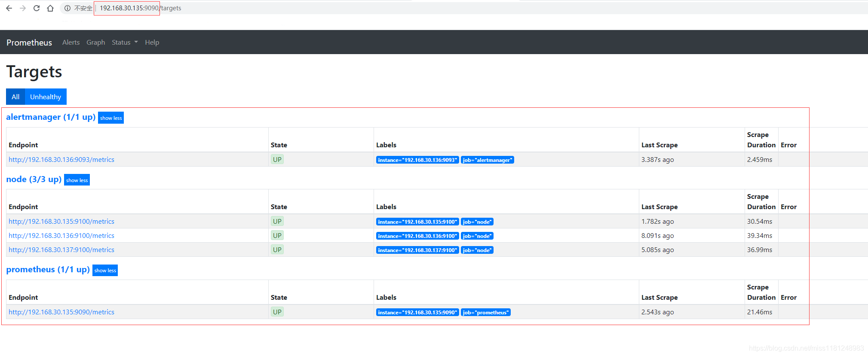Open the Graph page
This screenshot has height=356, width=868.
96,43
